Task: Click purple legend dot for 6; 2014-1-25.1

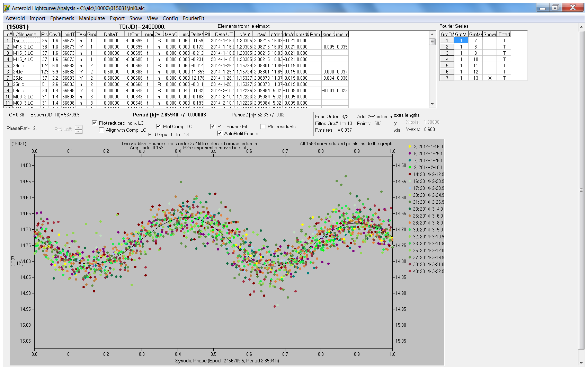Action: coord(410,153)
